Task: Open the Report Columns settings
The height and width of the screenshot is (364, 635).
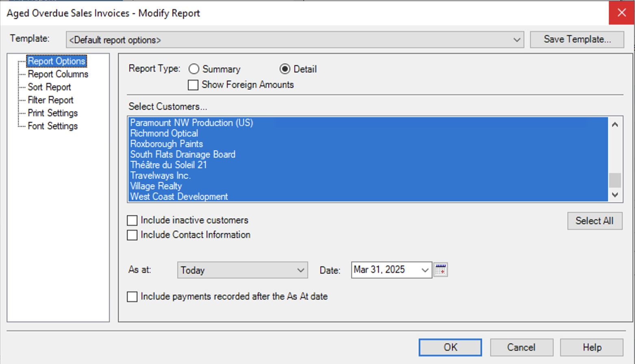Action: point(58,74)
